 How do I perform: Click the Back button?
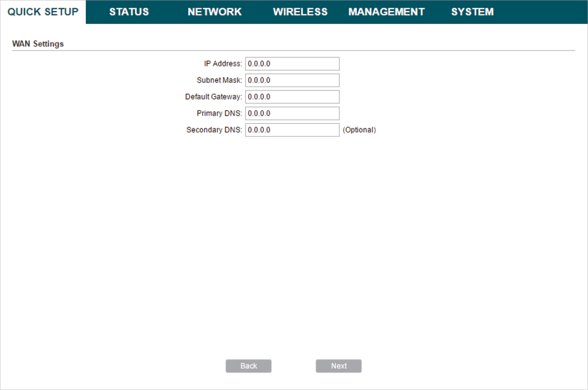click(249, 366)
